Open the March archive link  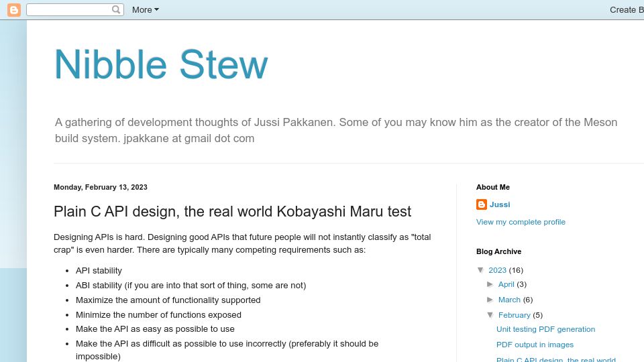tap(509, 300)
